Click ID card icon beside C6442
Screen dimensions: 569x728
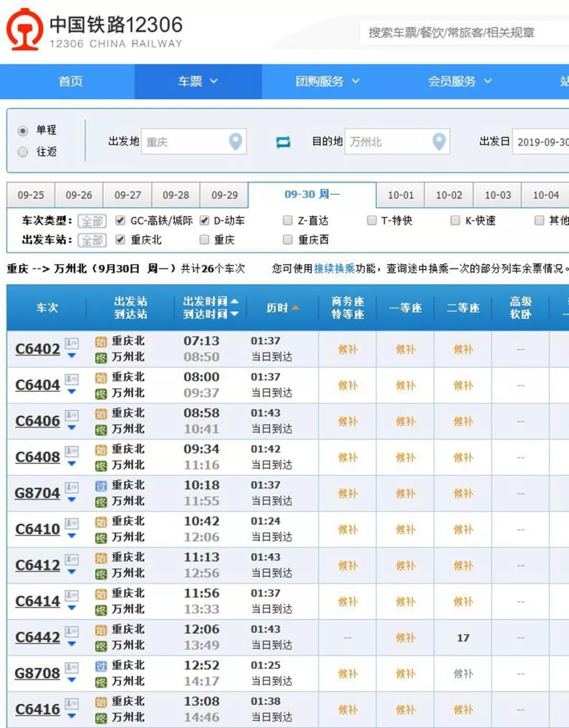(x=72, y=631)
